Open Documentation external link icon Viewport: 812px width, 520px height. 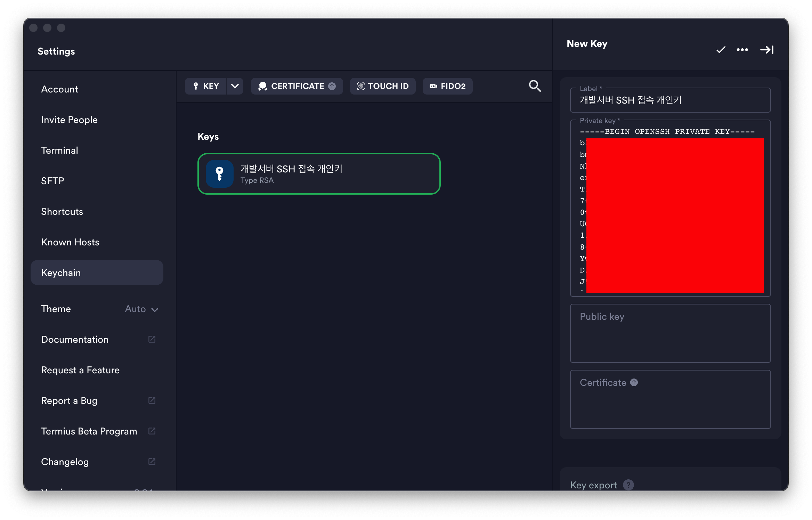(152, 339)
